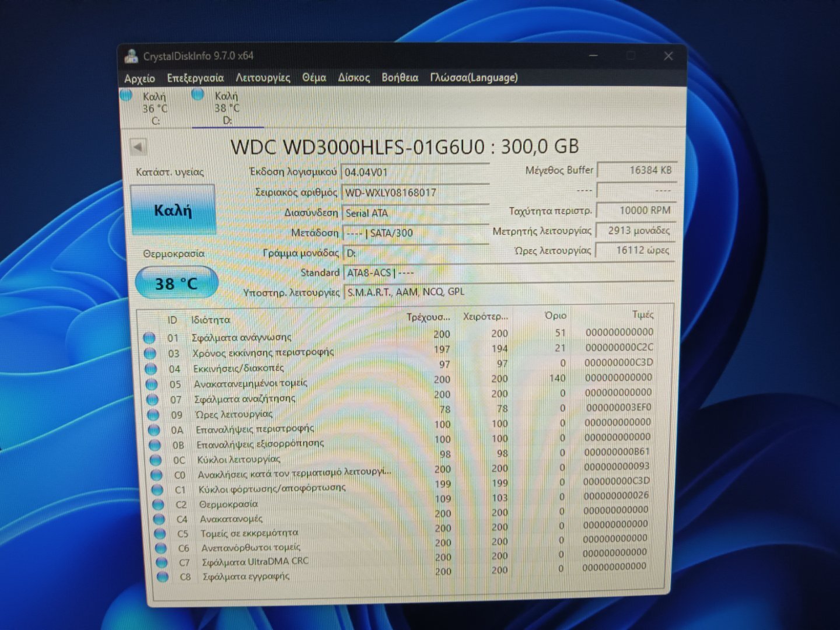
Task: Click status icon for attribute C6
Action: [161, 548]
